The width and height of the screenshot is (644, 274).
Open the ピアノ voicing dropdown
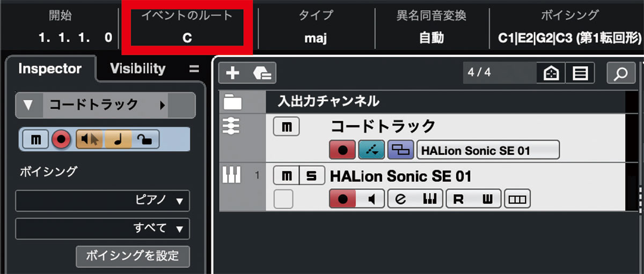(x=103, y=201)
